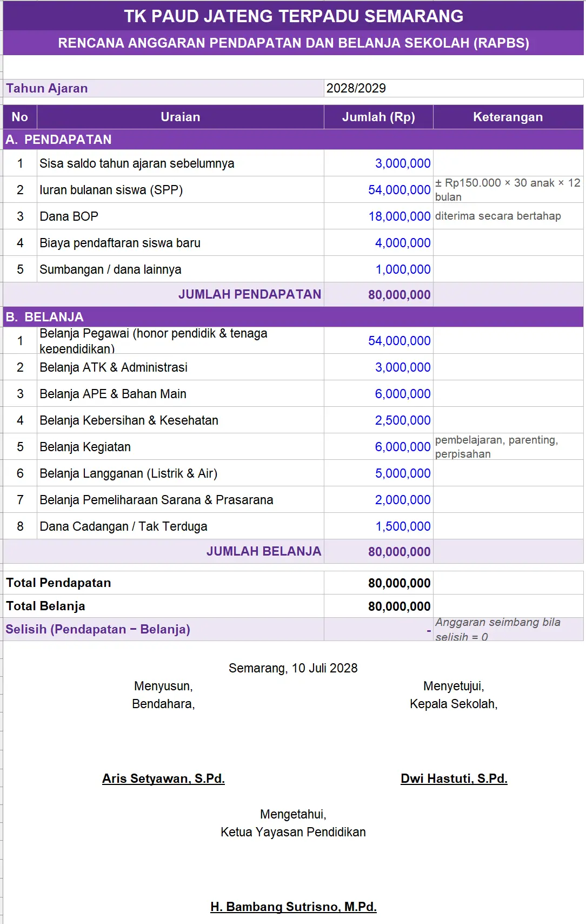Click the amount for the Sisa saldo row
This screenshot has height=924, width=586.
tap(378, 163)
